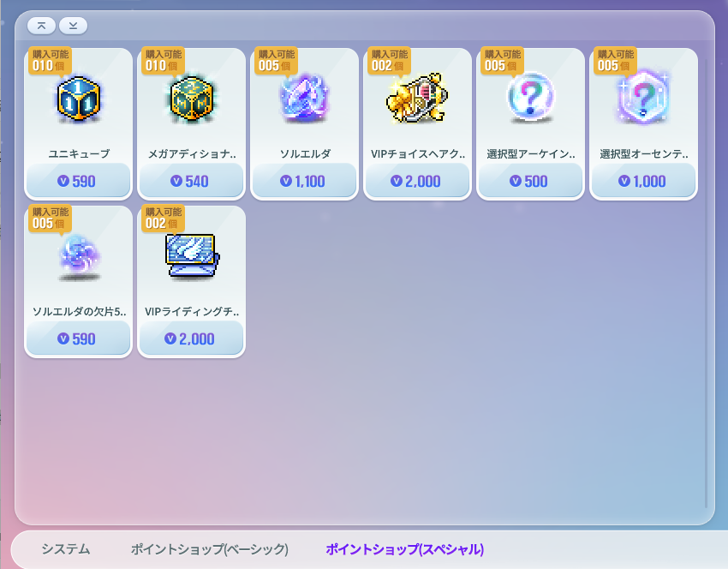Viewport: 728px width, 569px height.
Task: Select the ソルエルダの欠片5.. swirl icon
Action: (80, 256)
